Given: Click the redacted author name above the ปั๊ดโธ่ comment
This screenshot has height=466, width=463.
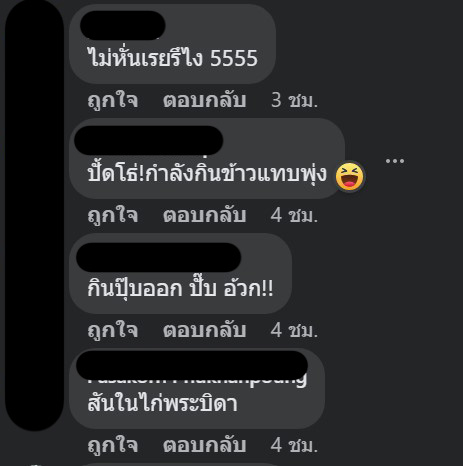Looking at the screenshot, I should coord(148,140).
